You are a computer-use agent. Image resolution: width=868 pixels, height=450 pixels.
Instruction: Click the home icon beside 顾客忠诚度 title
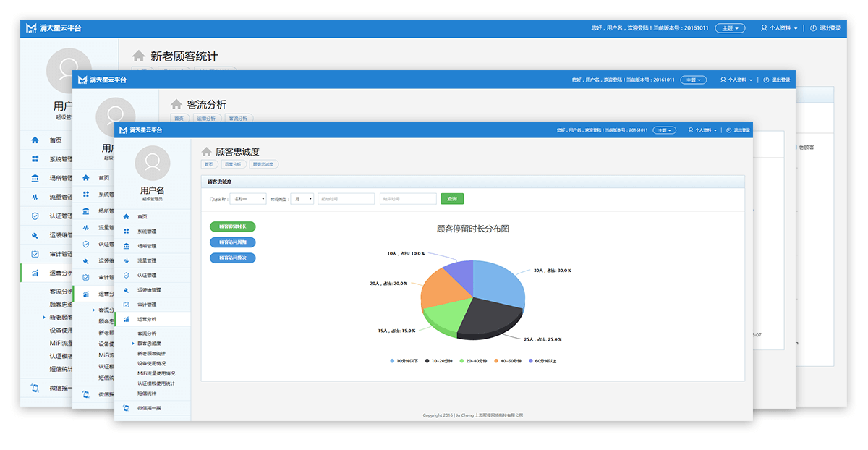tap(206, 152)
